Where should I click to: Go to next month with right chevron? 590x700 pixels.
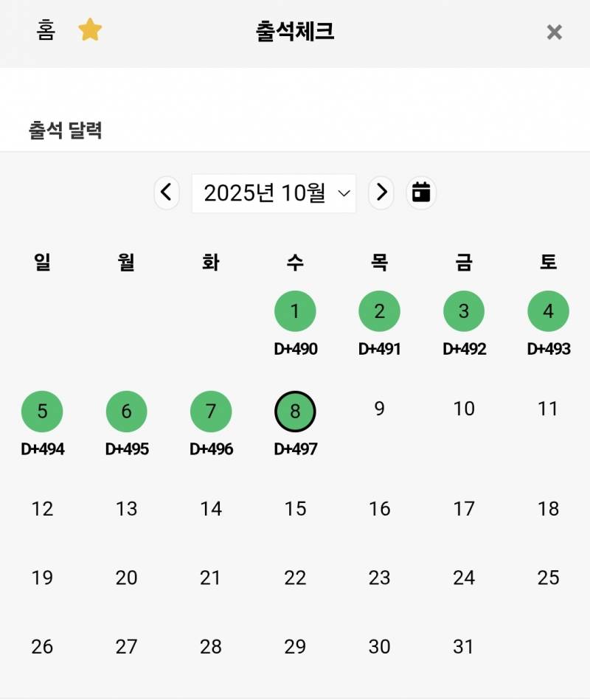tap(381, 193)
